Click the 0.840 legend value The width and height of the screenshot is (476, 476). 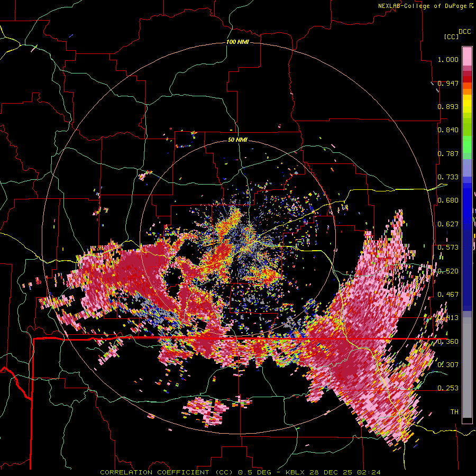(x=448, y=130)
